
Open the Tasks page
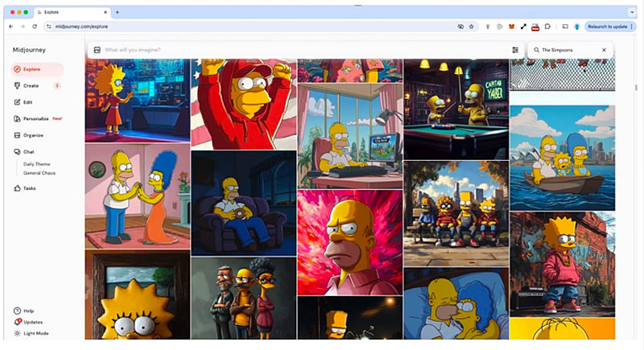coord(29,188)
